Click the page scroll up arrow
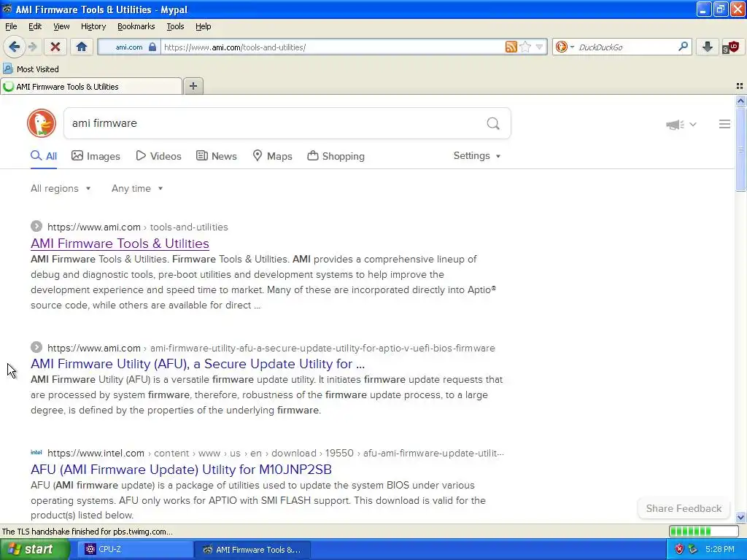The image size is (747, 560). click(x=740, y=101)
